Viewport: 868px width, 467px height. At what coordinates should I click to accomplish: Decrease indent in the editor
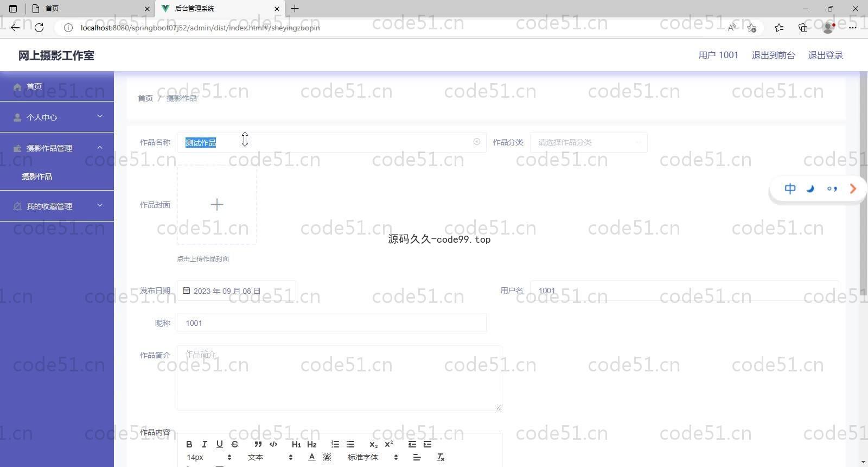pos(412,444)
